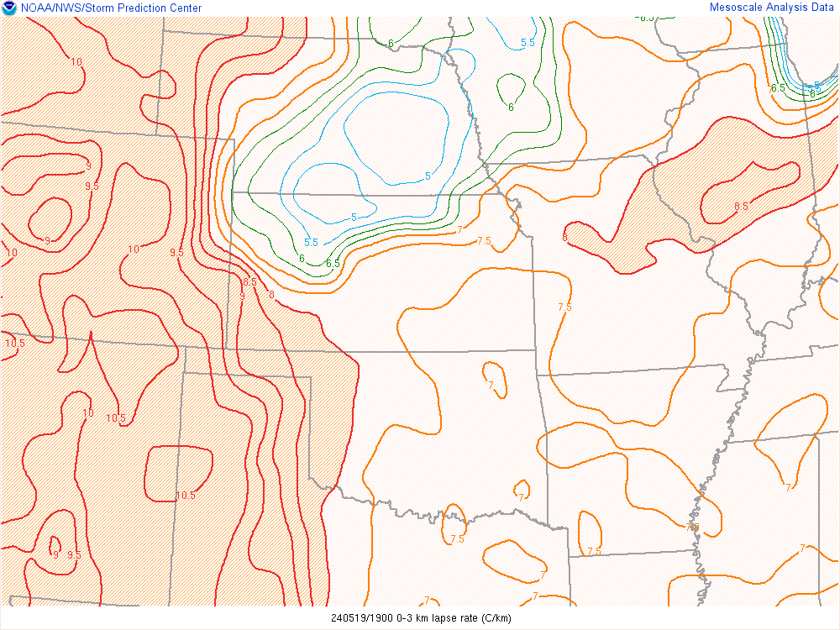Select the blue 5 label on the inner southern contour
The width and height of the screenshot is (840, 630).
pyautogui.click(x=354, y=217)
